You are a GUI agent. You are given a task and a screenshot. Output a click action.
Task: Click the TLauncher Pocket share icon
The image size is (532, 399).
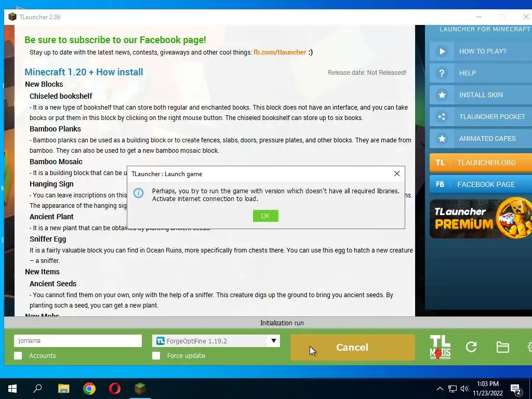[442, 117]
